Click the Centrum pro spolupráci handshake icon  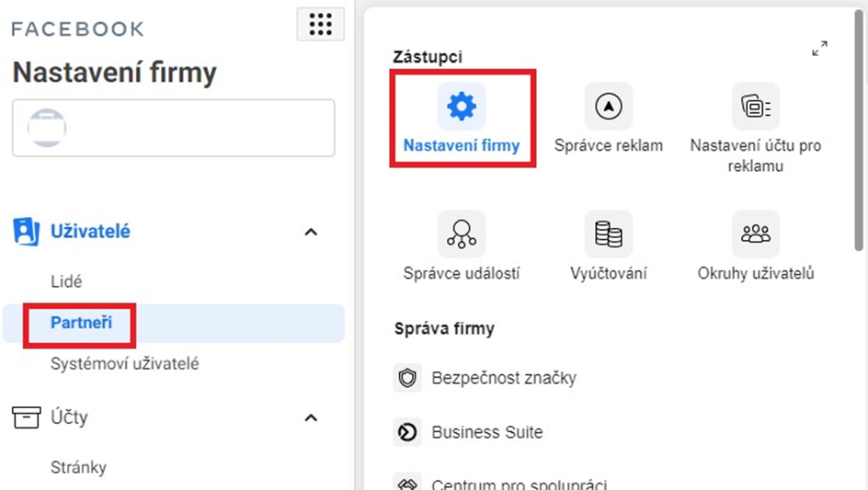(407, 483)
